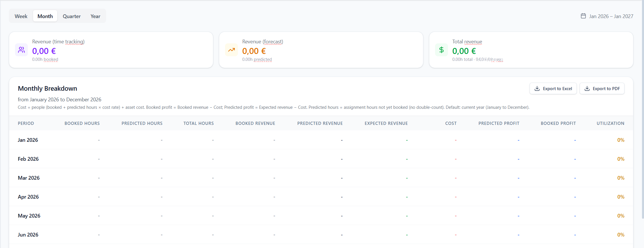Image resolution: width=644 pixels, height=248 pixels.
Task: Click the Booked Hours column header
Action: pyautogui.click(x=82, y=123)
